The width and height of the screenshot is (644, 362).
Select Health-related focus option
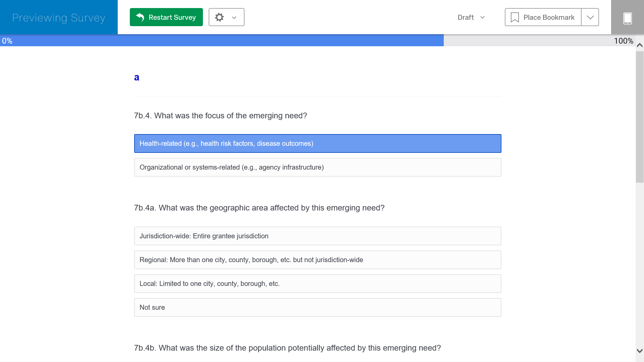[317, 143]
